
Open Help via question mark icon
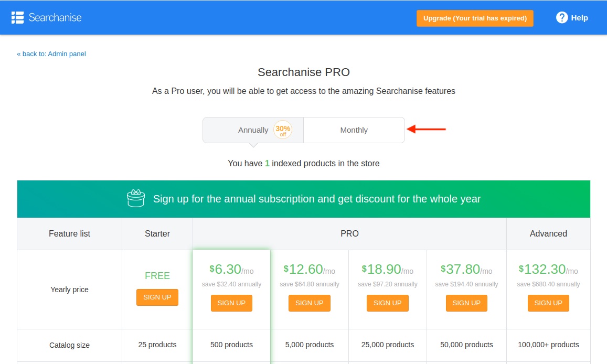562,17
